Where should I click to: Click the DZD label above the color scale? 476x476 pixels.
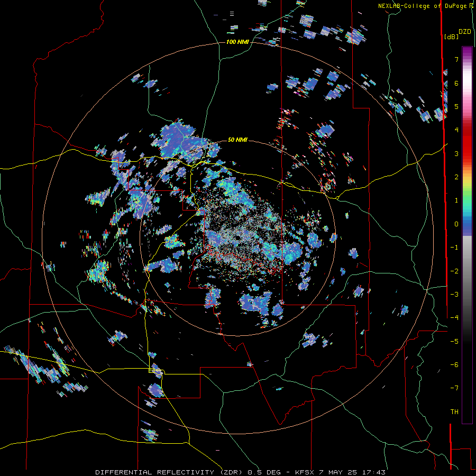click(465, 32)
